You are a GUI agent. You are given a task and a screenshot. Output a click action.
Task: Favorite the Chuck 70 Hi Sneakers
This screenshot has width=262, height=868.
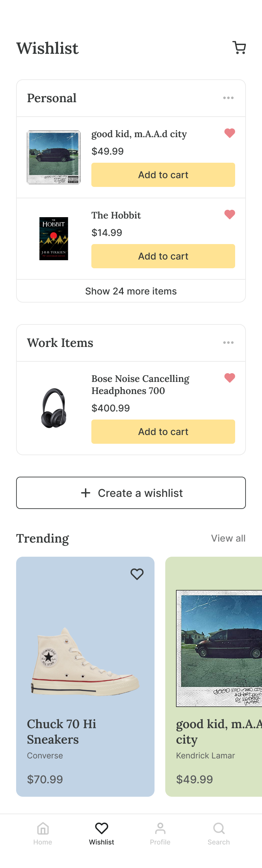point(137,574)
